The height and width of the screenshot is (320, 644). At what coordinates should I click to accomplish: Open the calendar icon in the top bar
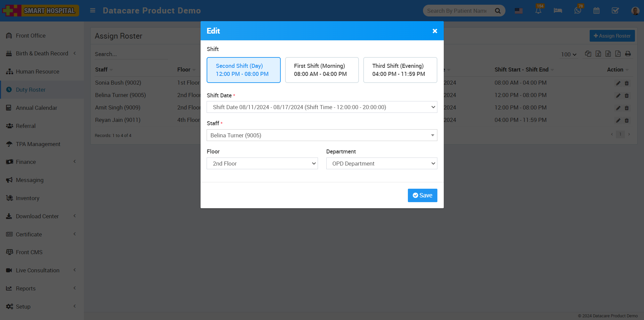(596, 10)
